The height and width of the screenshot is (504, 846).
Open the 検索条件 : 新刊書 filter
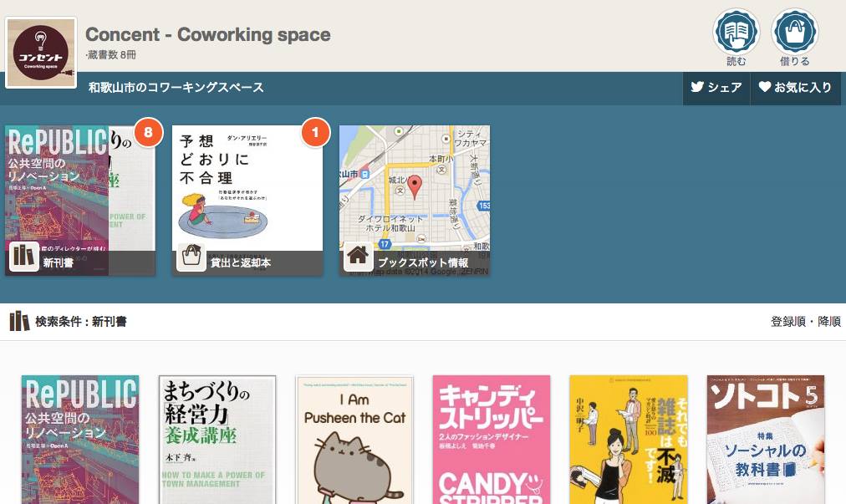click(69, 322)
